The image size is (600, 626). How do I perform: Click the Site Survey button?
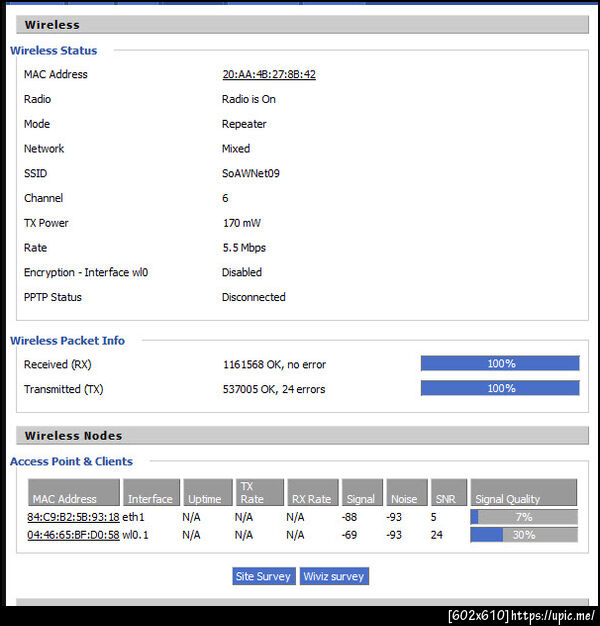[263, 576]
